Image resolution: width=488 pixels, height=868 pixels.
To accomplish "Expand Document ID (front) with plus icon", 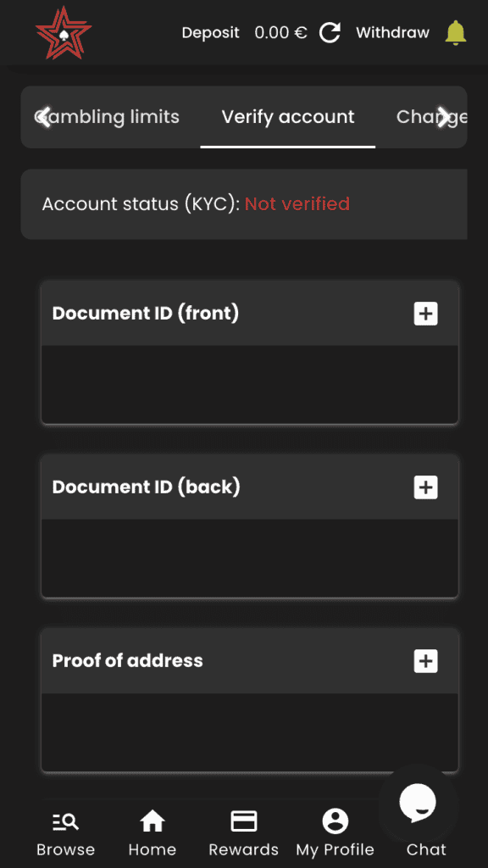I will point(425,314).
